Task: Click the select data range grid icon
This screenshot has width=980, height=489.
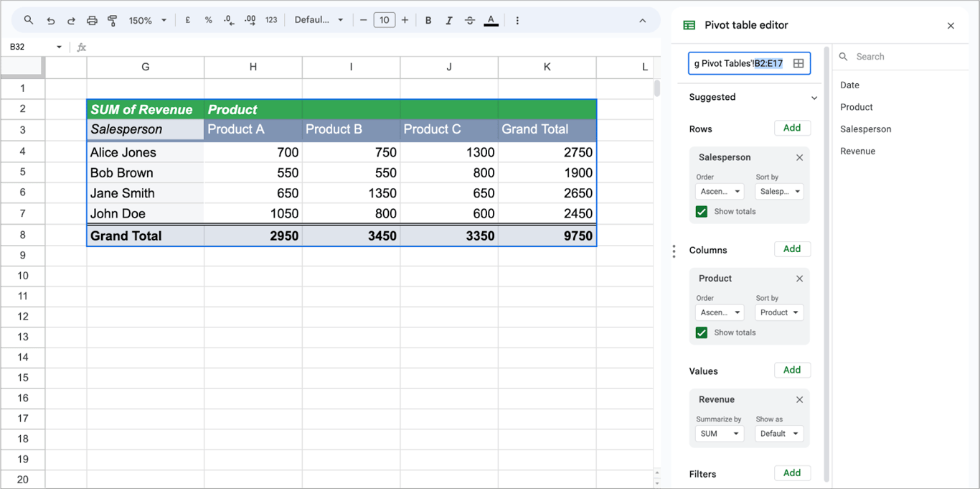Action: [x=798, y=63]
